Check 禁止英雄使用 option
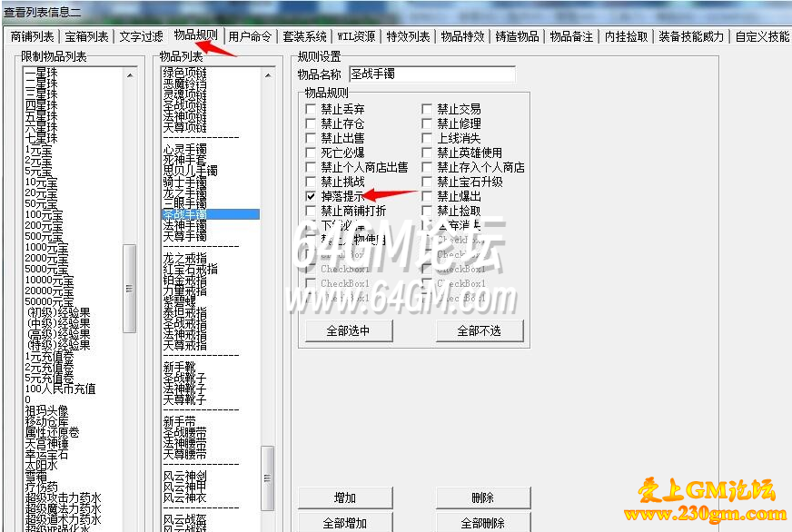The width and height of the screenshot is (792, 532). pos(427,153)
